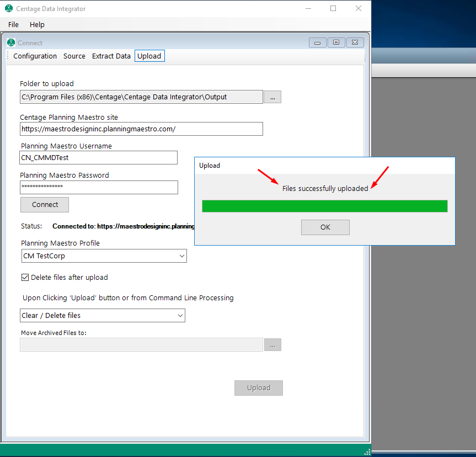Image resolution: width=476 pixels, height=457 pixels.
Task: Click the 'Planning Maestro Profile' label
Action: point(60,243)
